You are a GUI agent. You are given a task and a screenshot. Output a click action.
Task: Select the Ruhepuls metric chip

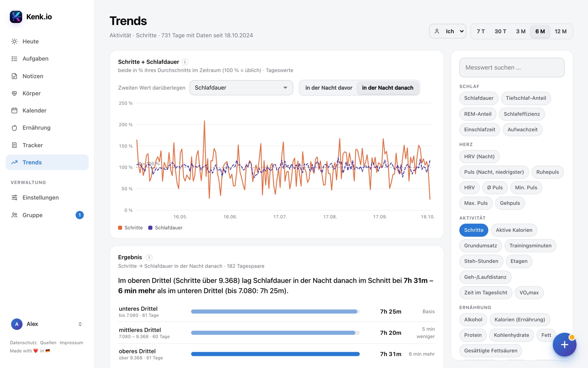point(547,172)
